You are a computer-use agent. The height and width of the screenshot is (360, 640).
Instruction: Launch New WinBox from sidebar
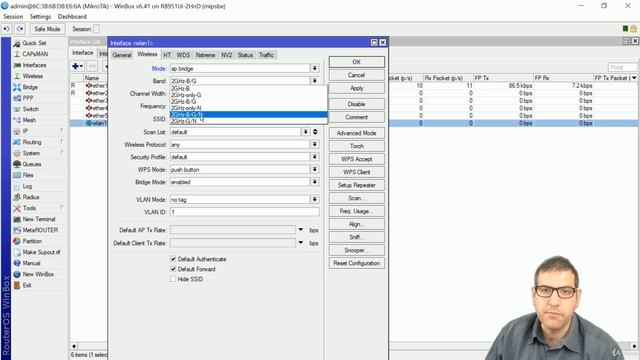pyautogui.click(x=38, y=274)
